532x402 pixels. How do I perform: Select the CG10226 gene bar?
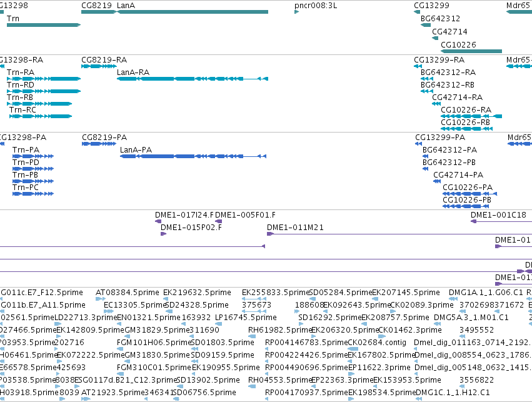pos(471,51)
